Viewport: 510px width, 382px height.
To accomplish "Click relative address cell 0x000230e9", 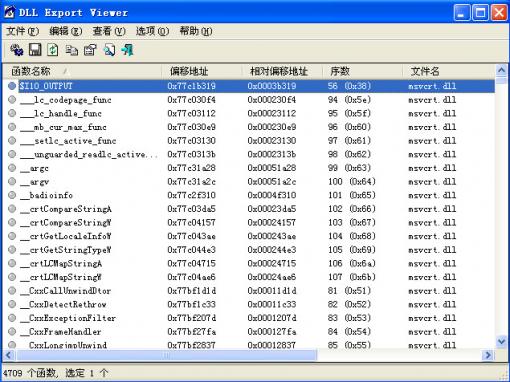I will coord(272,127).
